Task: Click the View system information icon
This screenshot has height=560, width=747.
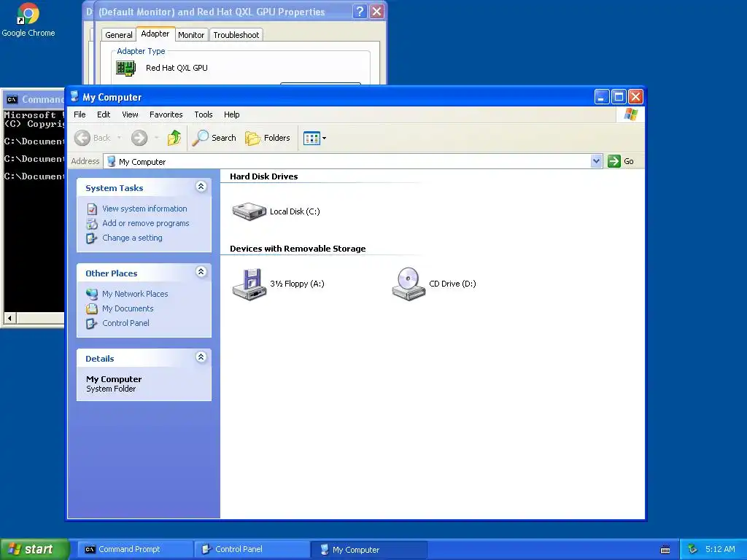Action: [x=92, y=209]
